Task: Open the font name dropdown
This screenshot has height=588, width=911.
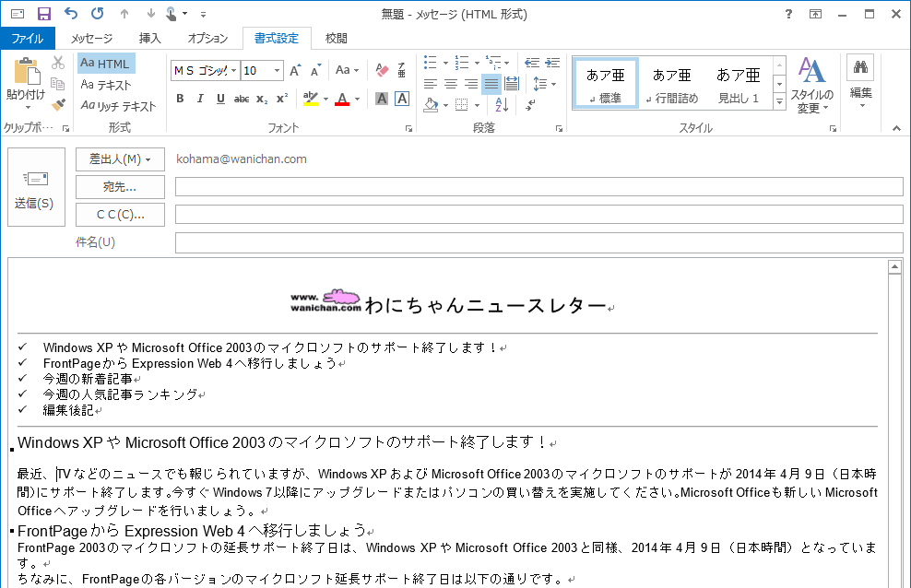Action: click(233, 71)
